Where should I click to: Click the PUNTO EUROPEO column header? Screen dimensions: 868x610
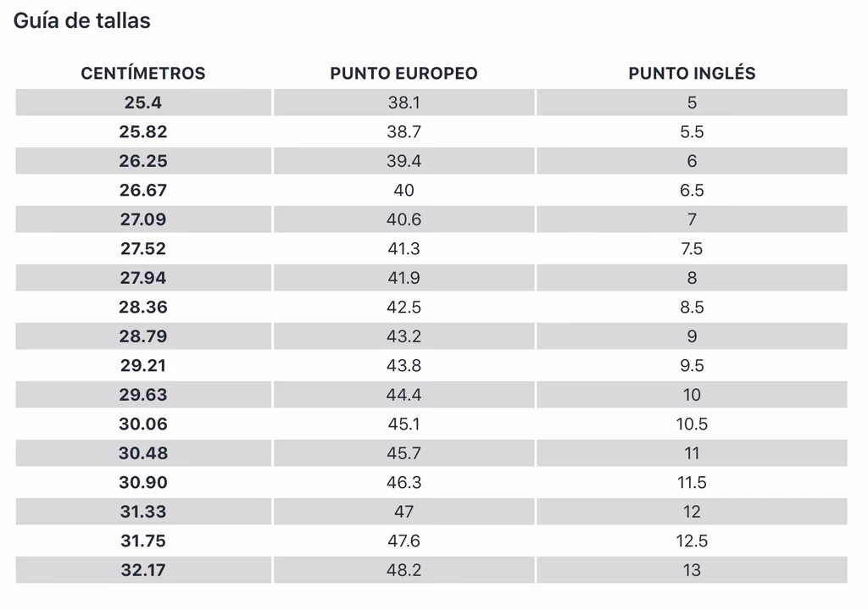coord(403,73)
